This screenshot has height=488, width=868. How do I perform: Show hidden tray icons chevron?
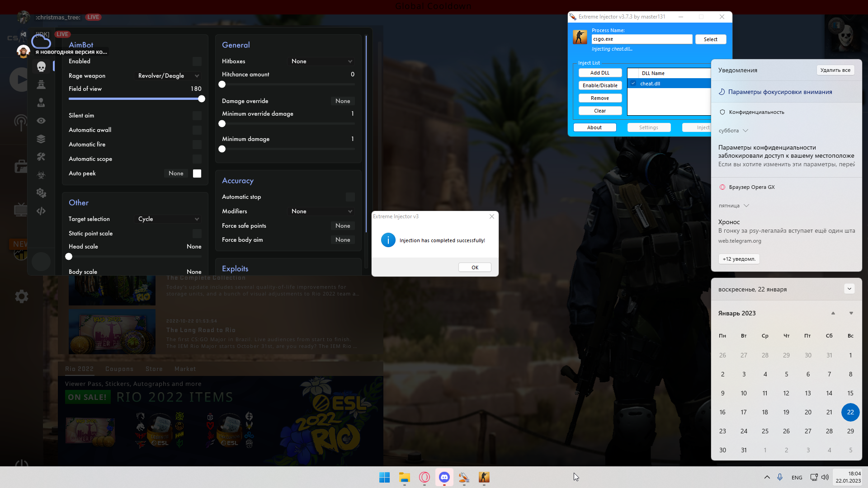767,477
